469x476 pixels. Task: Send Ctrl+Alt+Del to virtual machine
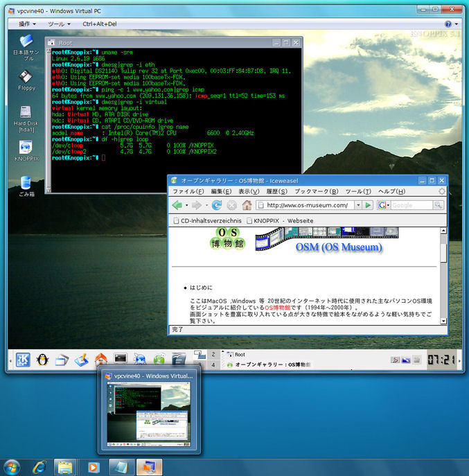100,24
